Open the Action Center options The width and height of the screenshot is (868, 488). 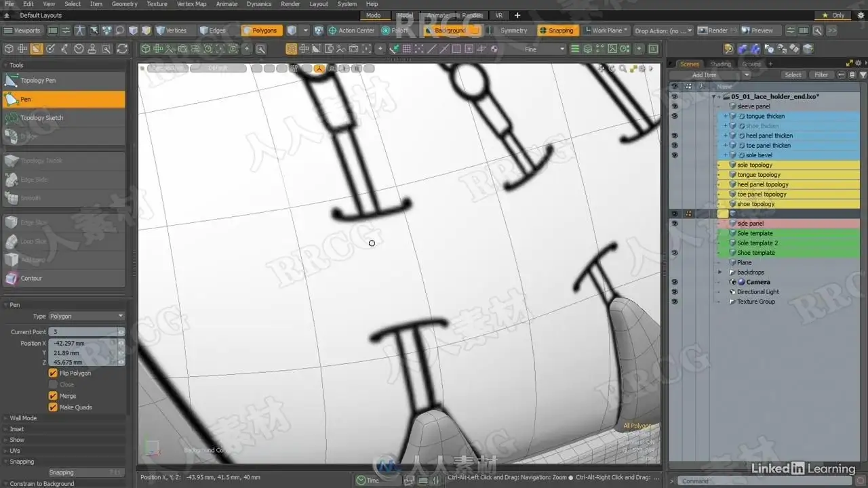pyautogui.click(x=351, y=30)
